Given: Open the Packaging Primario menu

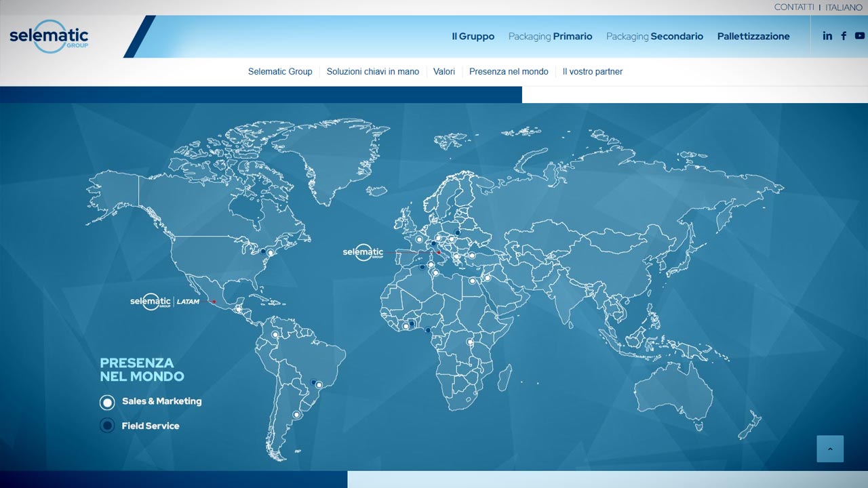Looking at the screenshot, I should (550, 37).
